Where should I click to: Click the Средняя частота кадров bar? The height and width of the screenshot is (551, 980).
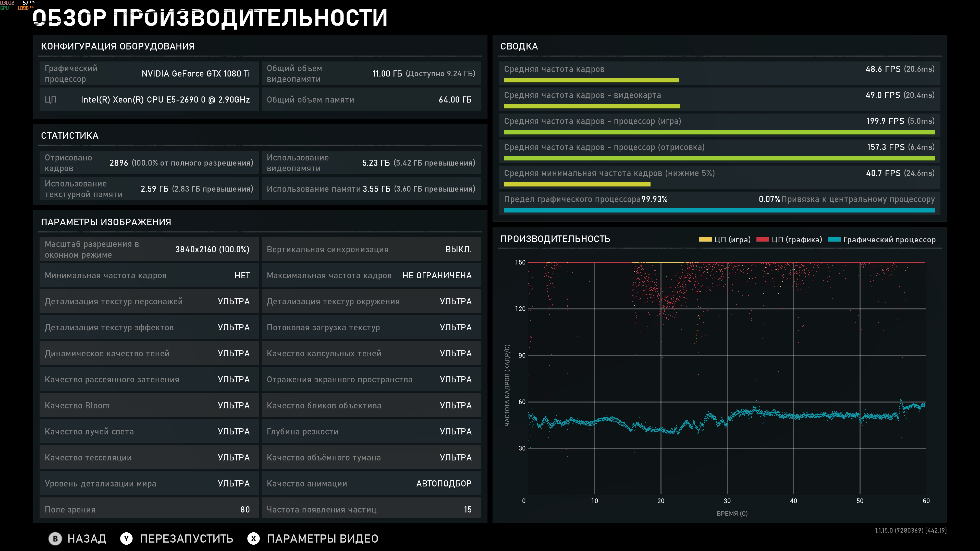coord(591,80)
